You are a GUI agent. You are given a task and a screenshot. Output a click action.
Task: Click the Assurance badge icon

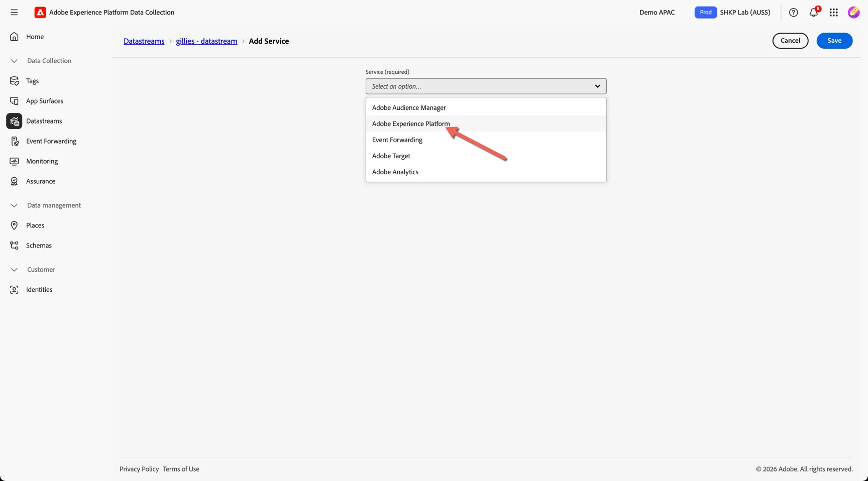click(14, 181)
